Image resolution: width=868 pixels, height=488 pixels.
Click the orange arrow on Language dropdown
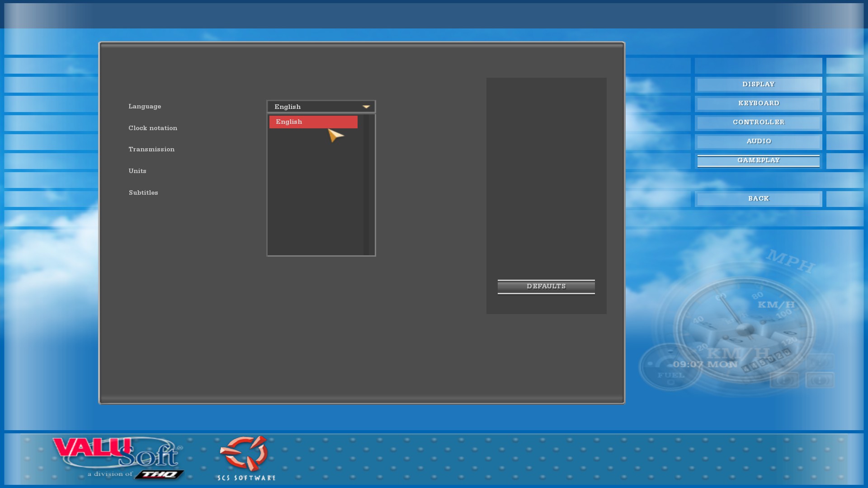pos(366,107)
